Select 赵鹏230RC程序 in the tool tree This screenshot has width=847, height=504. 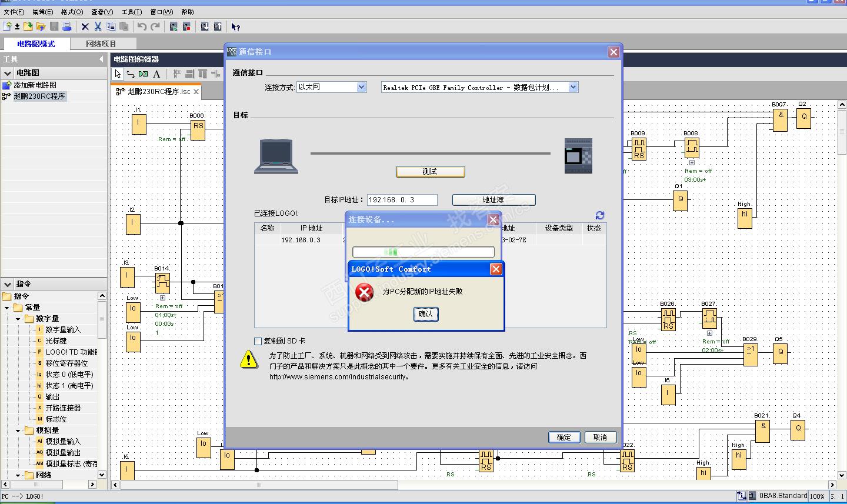(39, 96)
